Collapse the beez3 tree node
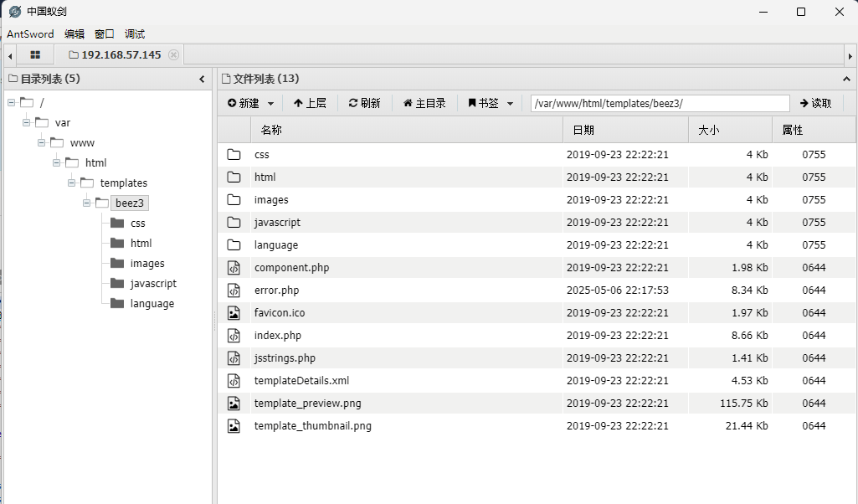Screen dimensions: 858x504 pyautogui.click(x=86, y=203)
